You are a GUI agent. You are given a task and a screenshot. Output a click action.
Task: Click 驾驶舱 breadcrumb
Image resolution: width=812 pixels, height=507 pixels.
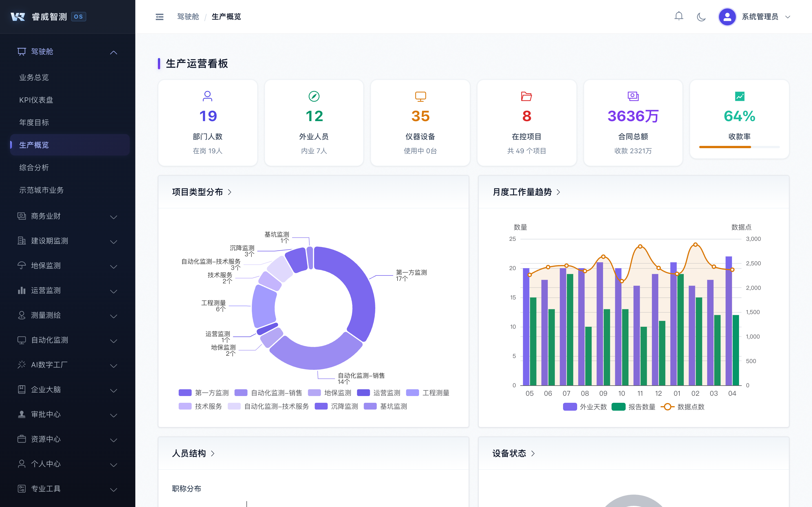click(188, 17)
